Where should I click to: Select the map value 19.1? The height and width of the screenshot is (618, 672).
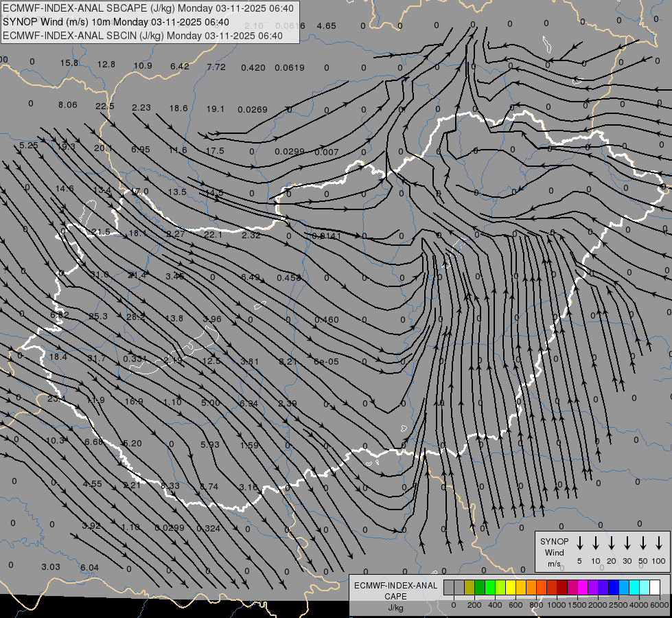coord(215,109)
